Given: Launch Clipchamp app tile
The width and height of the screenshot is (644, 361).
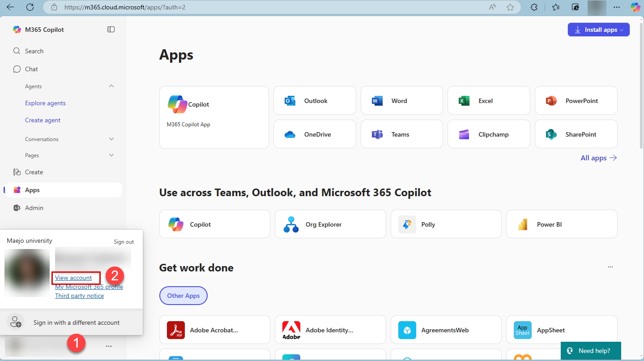Looking at the screenshot, I should tap(489, 134).
